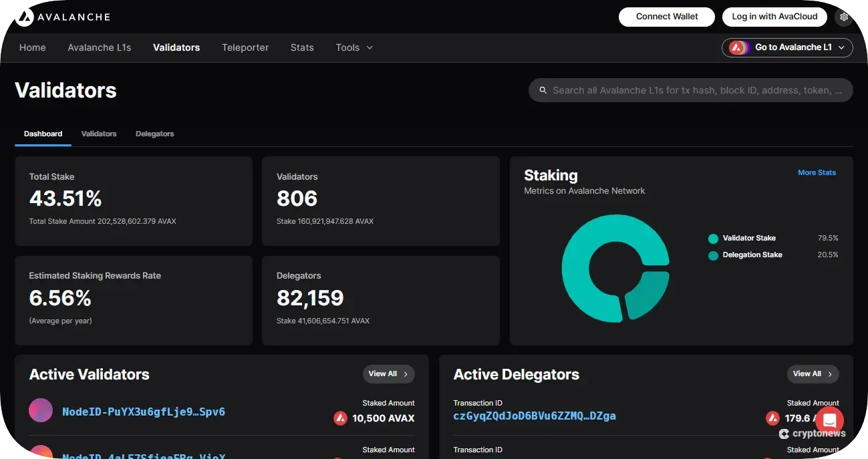Open the chat support bubble icon
Viewport: 868px width, 459px height.
pyautogui.click(x=829, y=420)
